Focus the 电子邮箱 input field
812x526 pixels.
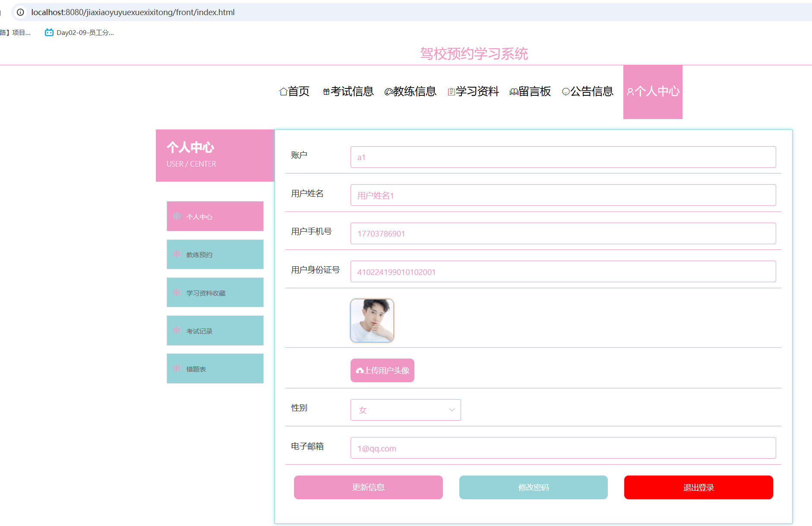pos(563,448)
